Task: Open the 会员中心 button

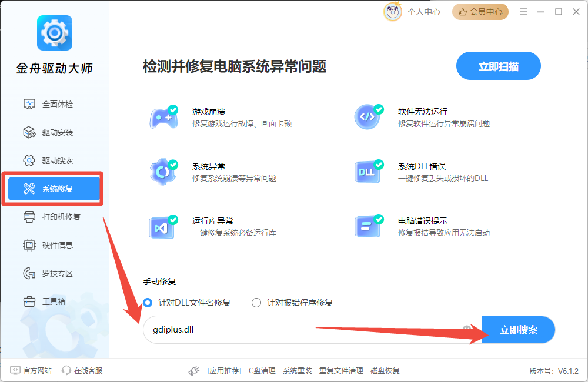Action: pyautogui.click(x=480, y=12)
